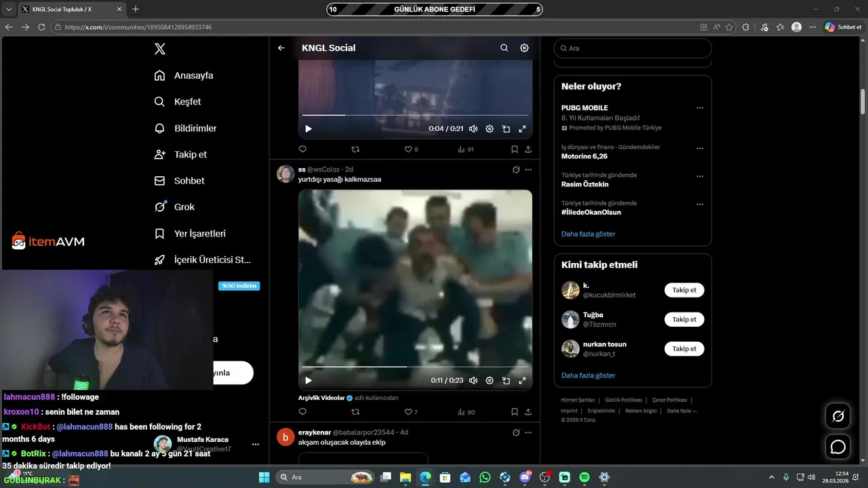The height and width of the screenshot is (488, 868).
Task: Follow Tuğba @Tbzmrcn
Action: [x=684, y=319]
